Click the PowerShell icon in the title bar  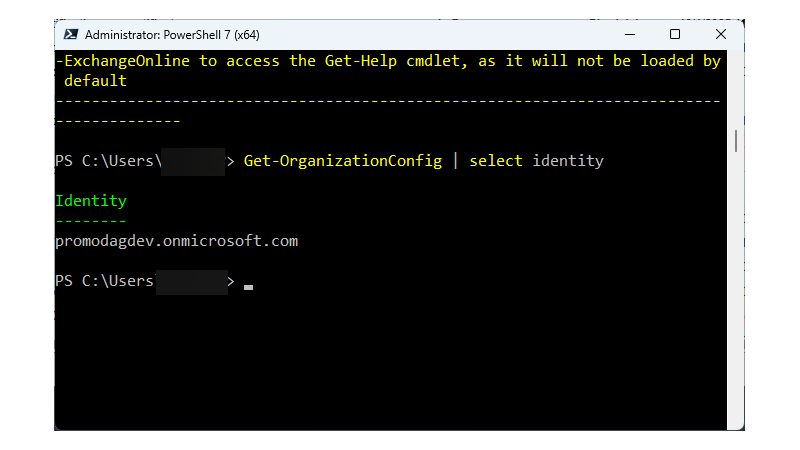click(71, 34)
